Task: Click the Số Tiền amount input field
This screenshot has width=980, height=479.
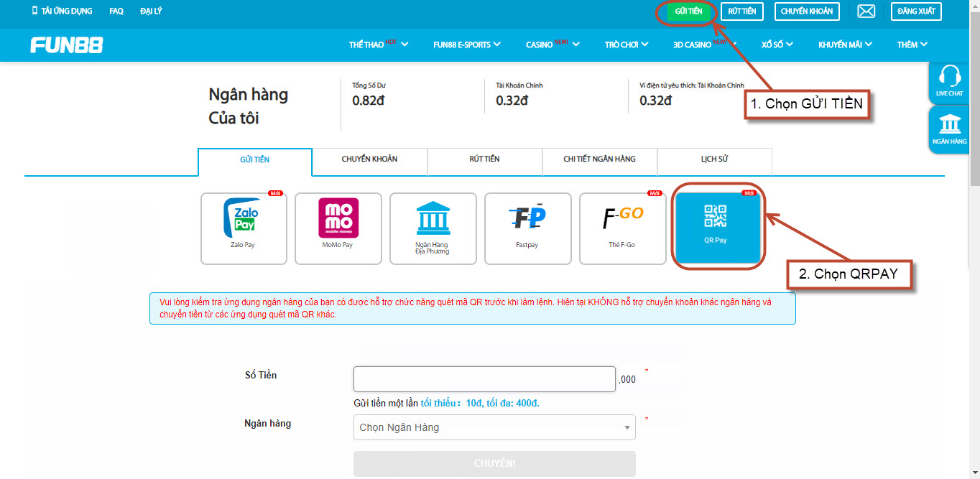Action: point(484,379)
